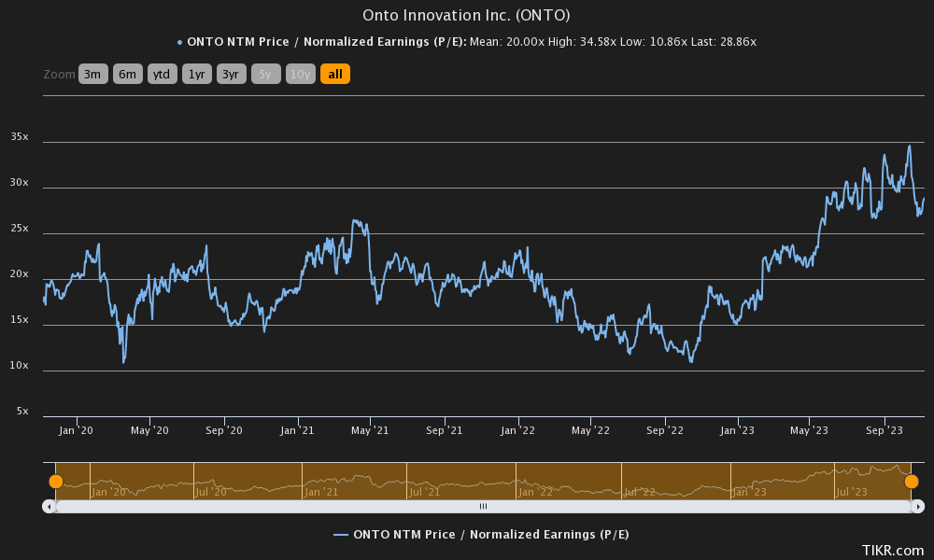Choose the 5y time range

click(x=265, y=74)
